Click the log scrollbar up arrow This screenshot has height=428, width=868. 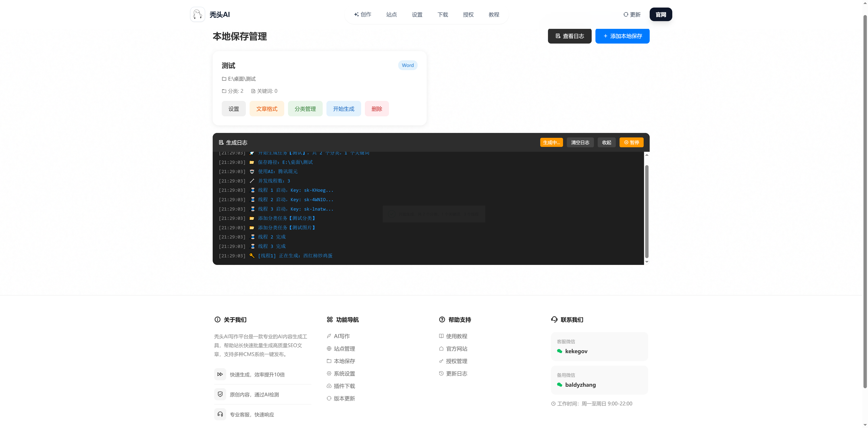[x=647, y=155]
